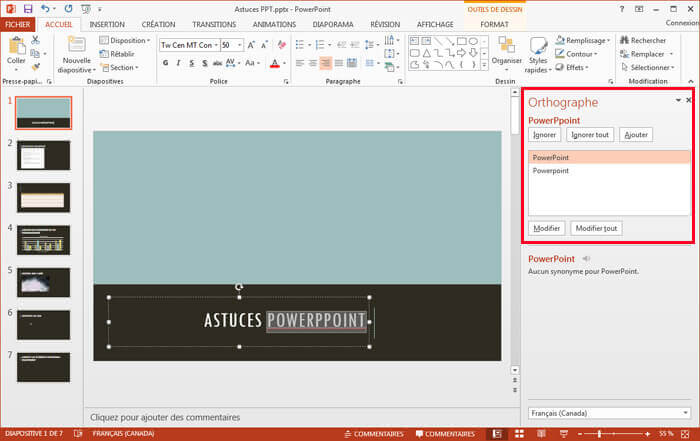Add a Nouvelle diapositive
The height and width of the screenshot is (441, 700).
[x=76, y=54]
